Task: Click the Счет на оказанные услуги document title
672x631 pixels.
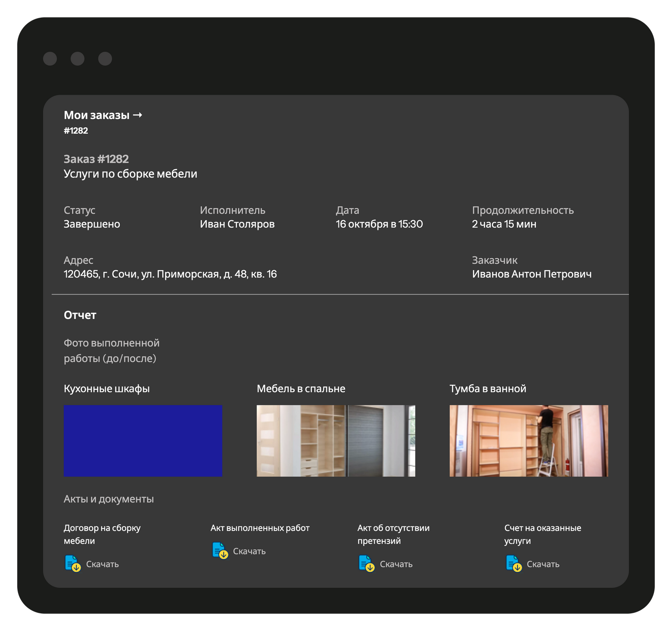Action: [543, 534]
